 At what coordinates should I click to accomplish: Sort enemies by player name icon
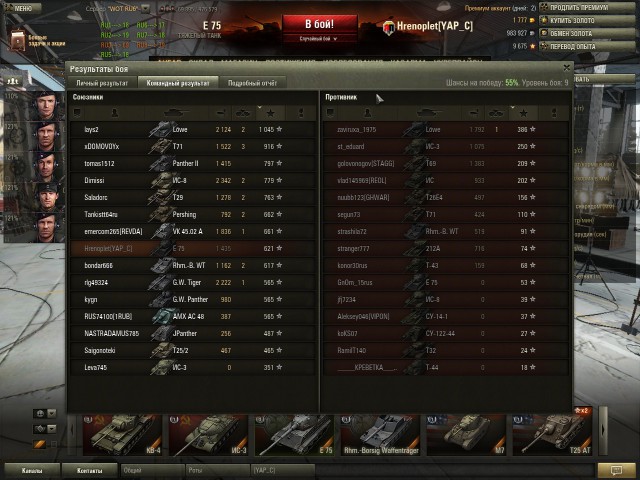[367, 113]
